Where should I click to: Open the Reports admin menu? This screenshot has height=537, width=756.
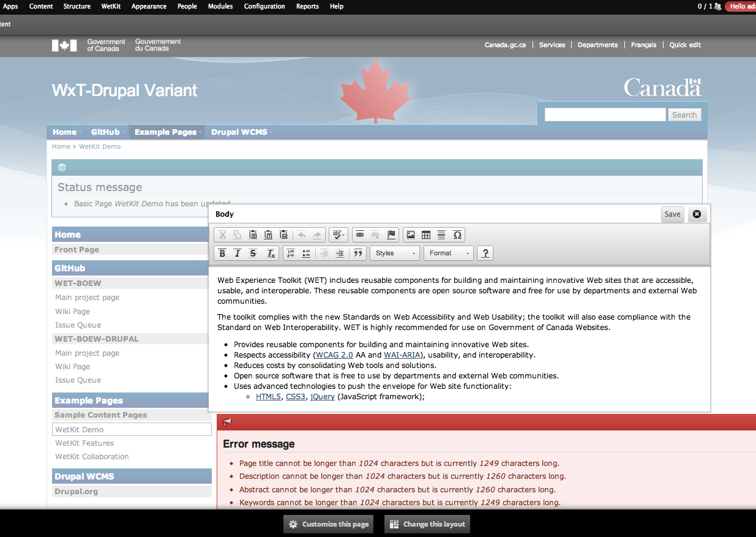[307, 6]
